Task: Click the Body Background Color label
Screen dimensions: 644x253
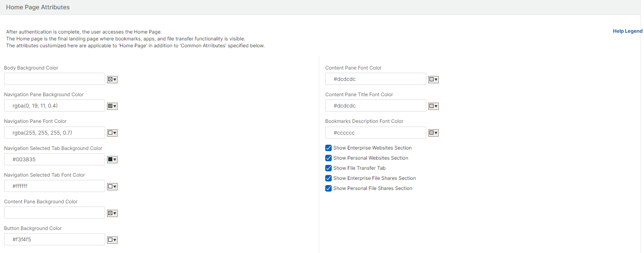Action: 31,68
